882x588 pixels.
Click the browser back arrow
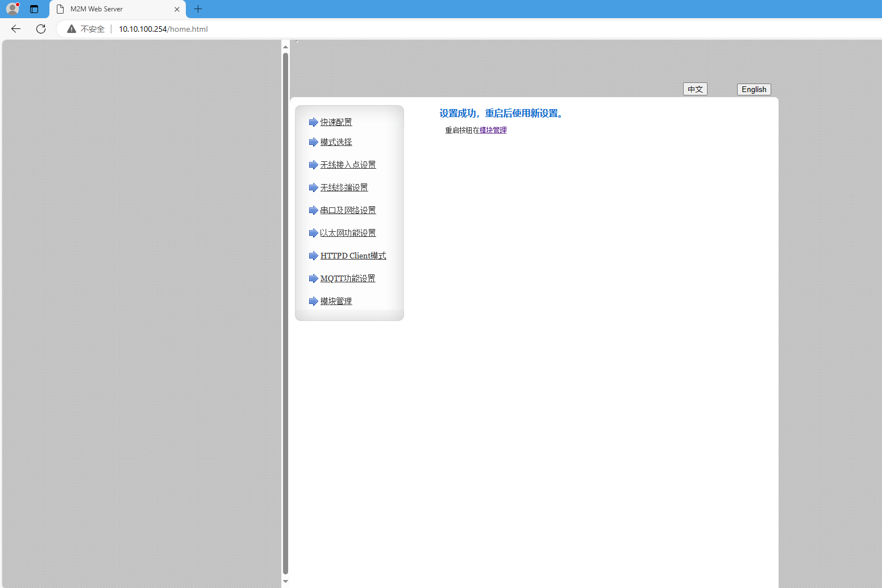[16, 29]
